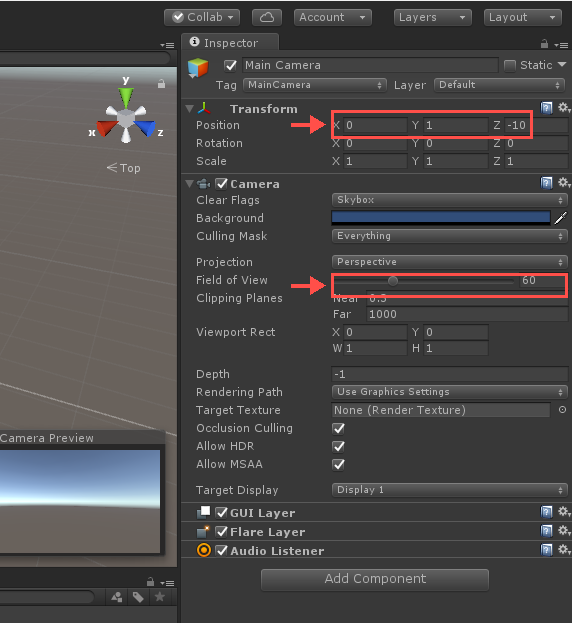Open the Static flags dropdown arrow
Image resolution: width=572 pixels, height=623 pixels.
coord(562,64)
